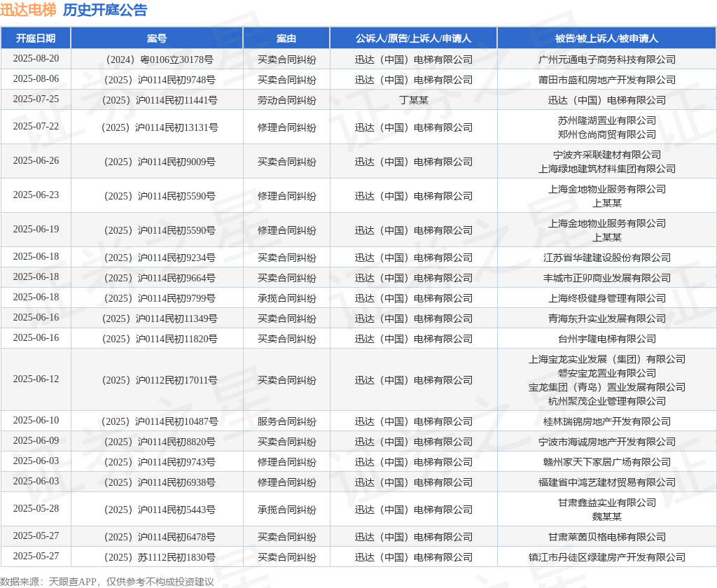
Task: Click defendant 江苏省华建建设股份有限公司
Action: pyautogui.click(x=607, y=258)
